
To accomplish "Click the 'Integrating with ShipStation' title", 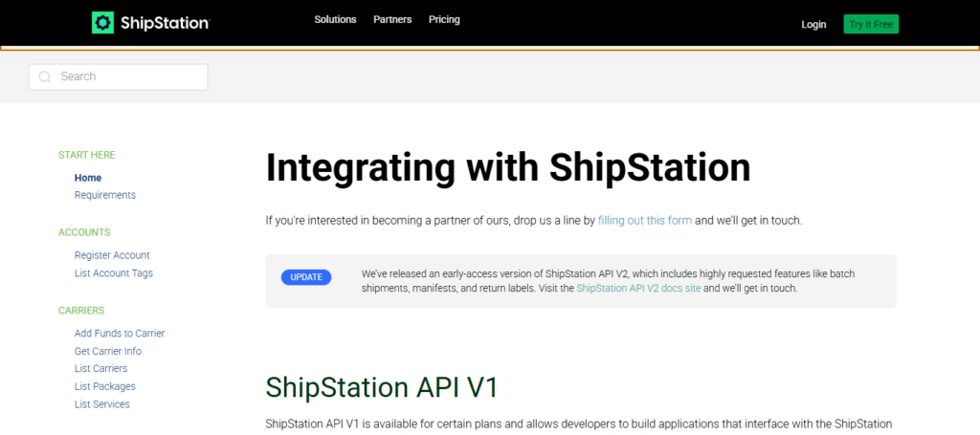I will pyautogui.click(x=508, y=167).
